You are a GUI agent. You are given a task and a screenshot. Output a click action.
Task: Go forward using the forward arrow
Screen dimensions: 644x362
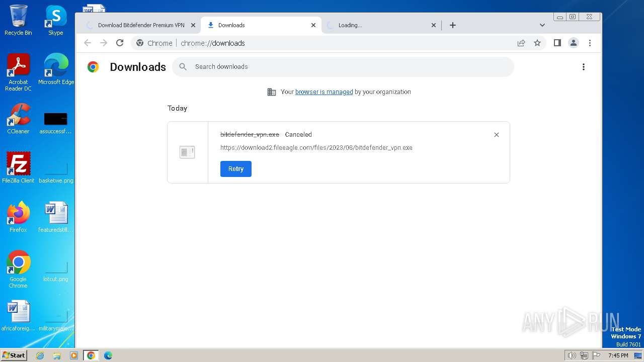tap(104, 43)
